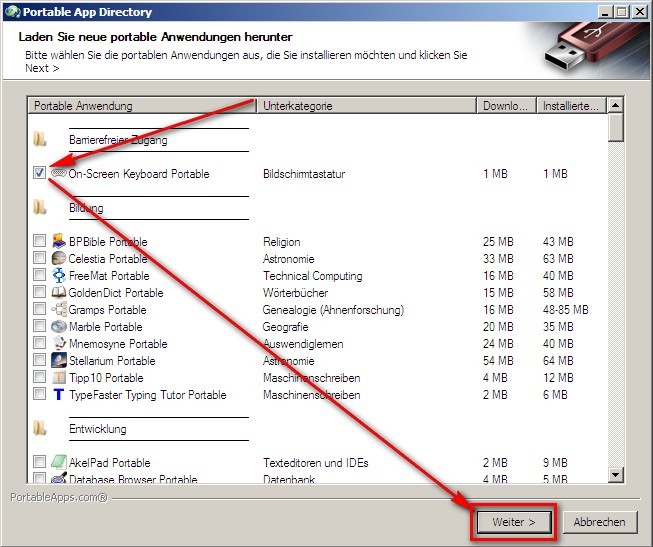Check the Stellarium Portable checkbox

pos(40,359)
